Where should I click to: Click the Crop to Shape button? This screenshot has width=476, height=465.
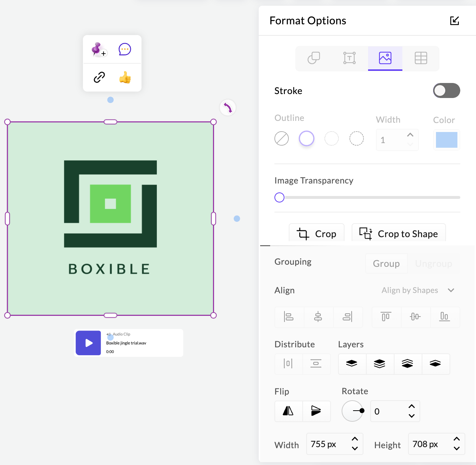pos(399,233)
